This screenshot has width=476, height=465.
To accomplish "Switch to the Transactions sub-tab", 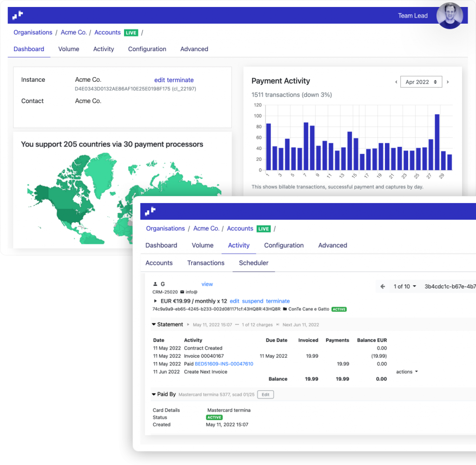I will point(206,263).
